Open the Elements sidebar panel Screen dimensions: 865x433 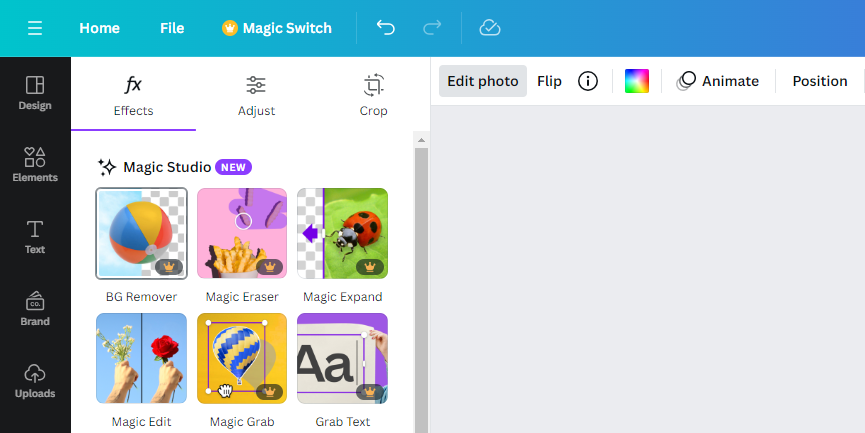[x=35, y=164]
